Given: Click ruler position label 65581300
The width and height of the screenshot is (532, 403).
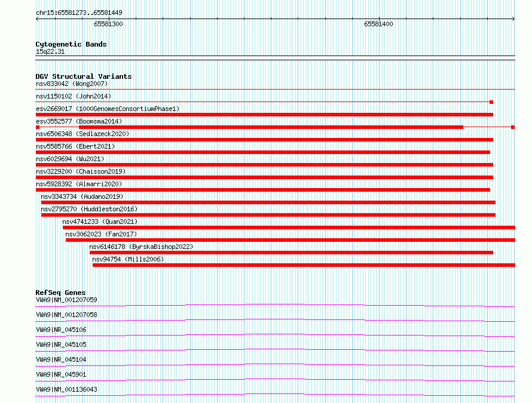Looking at the screenshot, I should click(108, 24).
